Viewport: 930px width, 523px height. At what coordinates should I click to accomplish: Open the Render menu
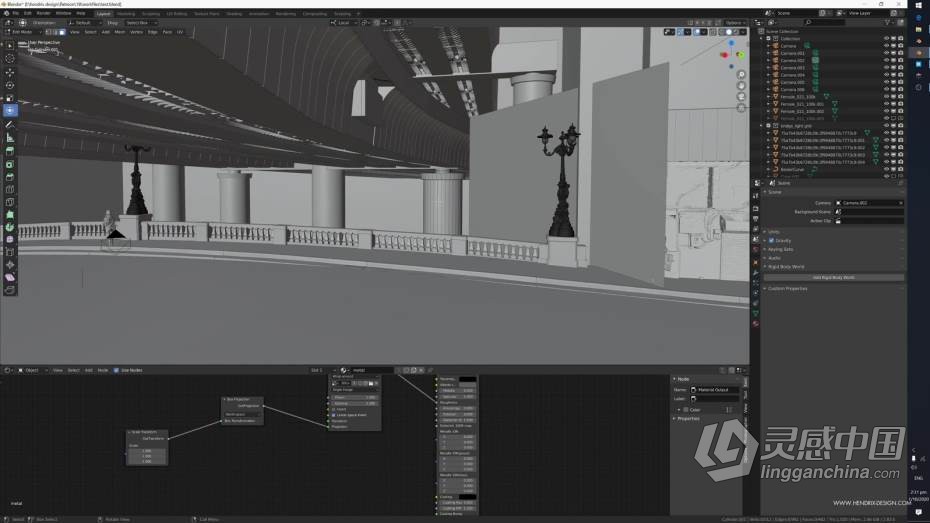(x=43, y=13)
